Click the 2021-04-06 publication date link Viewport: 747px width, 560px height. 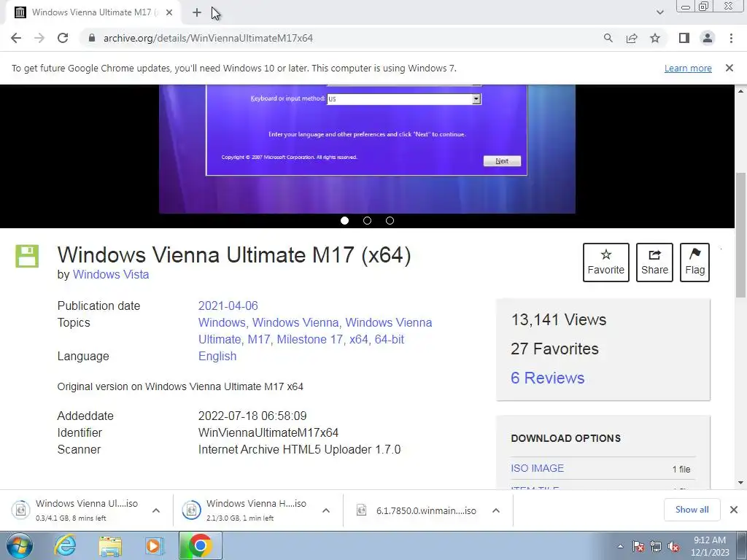tap(228, 306)
